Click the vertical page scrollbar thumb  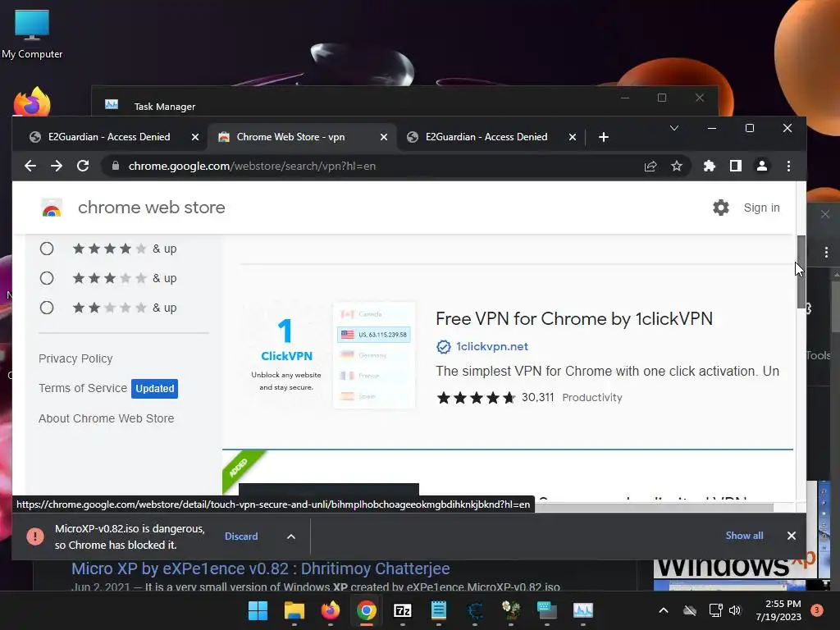pyautogui.click(x=801, y=272)
